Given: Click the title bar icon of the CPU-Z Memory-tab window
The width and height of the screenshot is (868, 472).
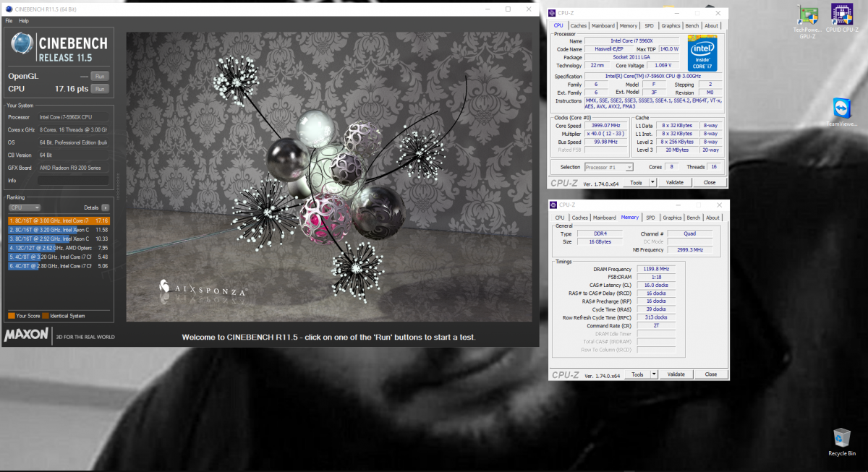Looking at the screenshot, I should click(x=553, y=205).
